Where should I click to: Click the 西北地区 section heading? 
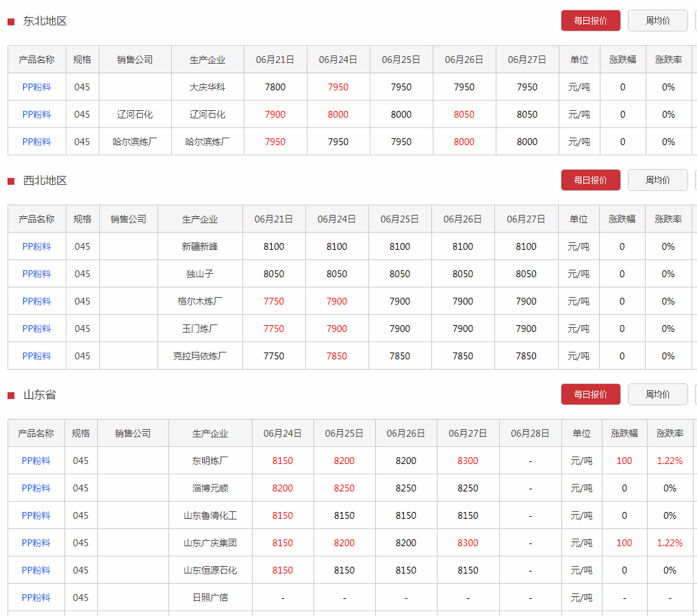tap(45, 181)
